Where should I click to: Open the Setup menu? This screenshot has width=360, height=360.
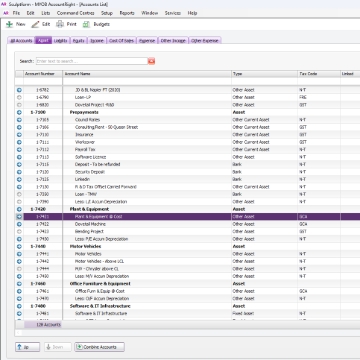tap(107, 13)
